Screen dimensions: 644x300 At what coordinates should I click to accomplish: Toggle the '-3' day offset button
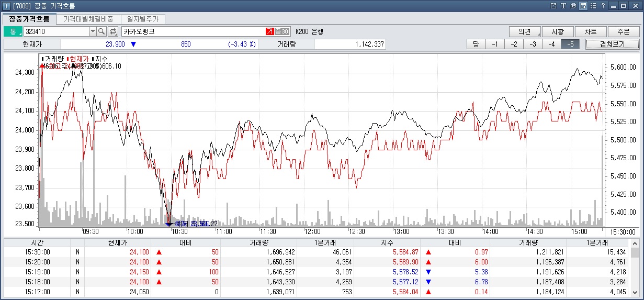point(533,44)
